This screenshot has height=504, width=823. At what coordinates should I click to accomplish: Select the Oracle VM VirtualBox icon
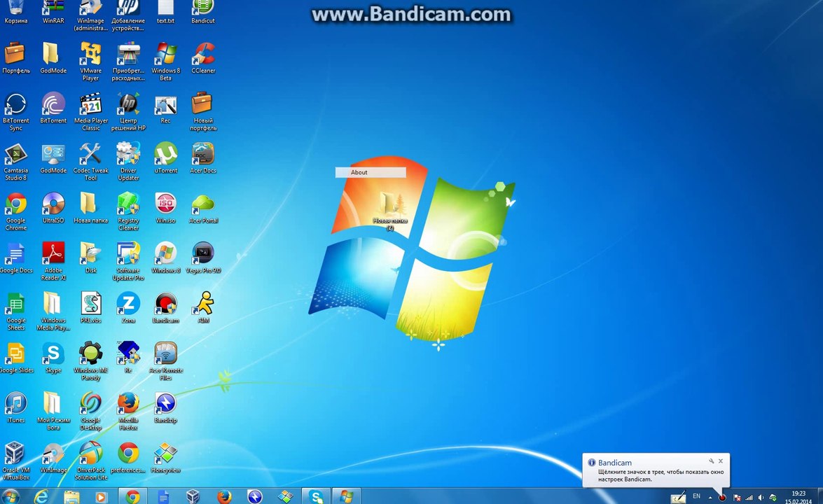click(15, 461)
